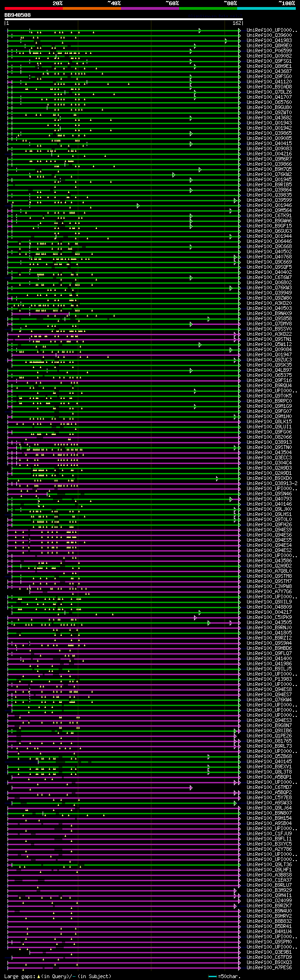
Task: Select label UniRef100_Q43586
Action: [x=269, y=560]
